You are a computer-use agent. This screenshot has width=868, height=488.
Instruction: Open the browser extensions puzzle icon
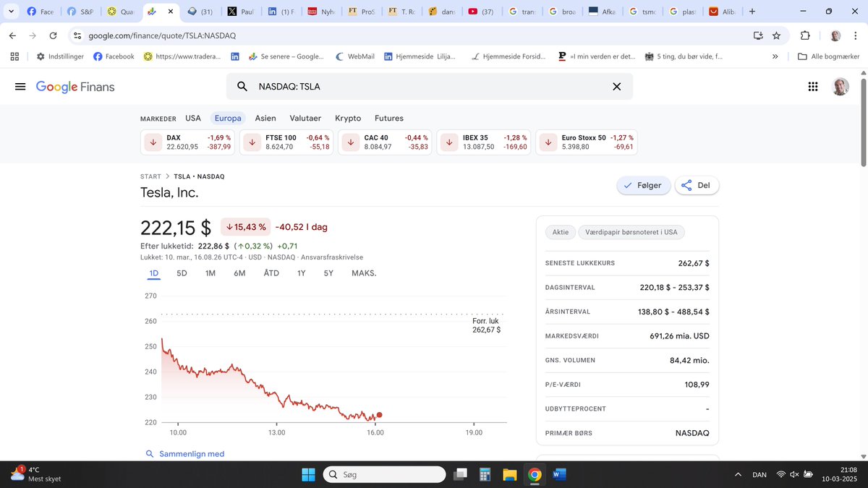tap(805, 35)
